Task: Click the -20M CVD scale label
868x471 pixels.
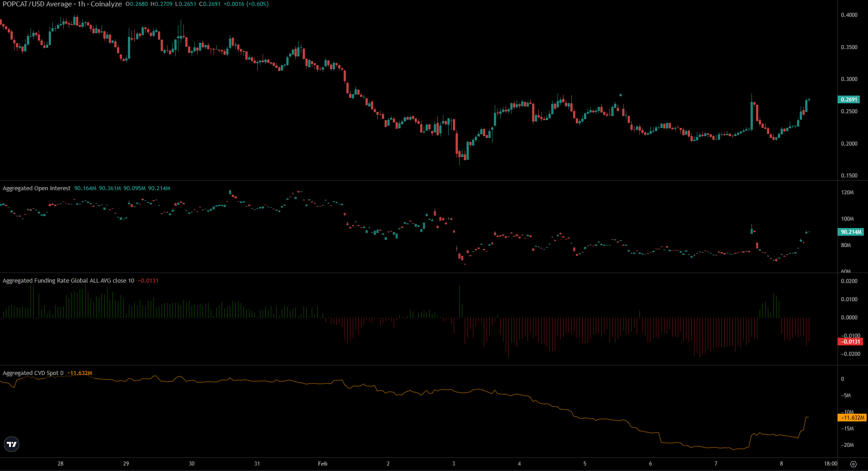Action: (x=848, y=445)
